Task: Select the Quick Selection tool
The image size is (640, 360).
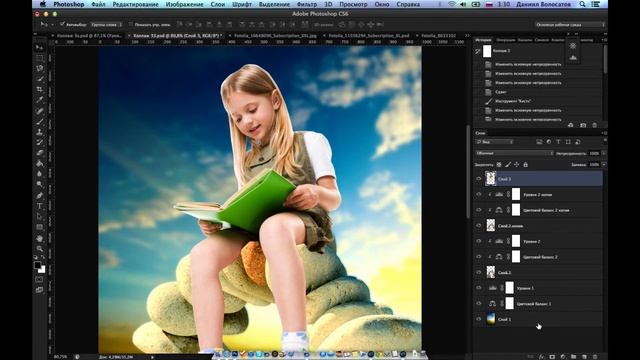Action: pos(40,79)
